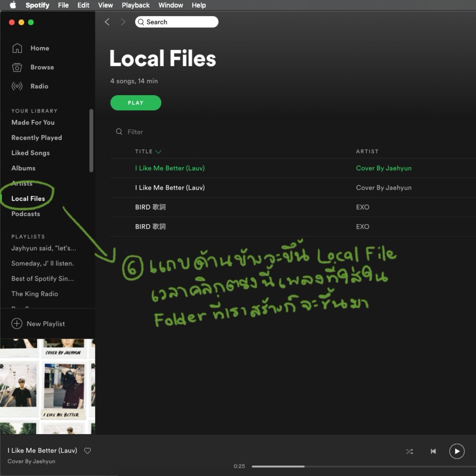
Task: Seek on the playback progress bar
Action: 364,466
